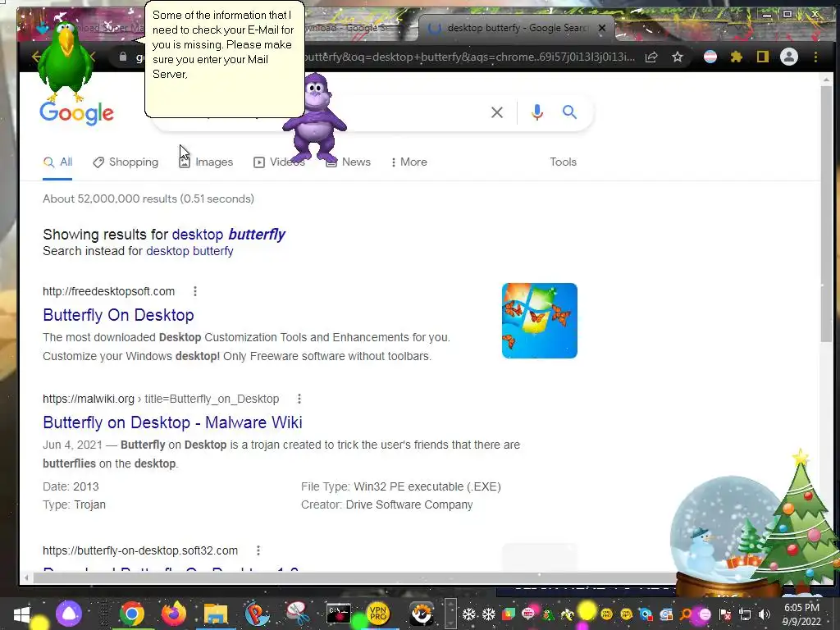840x630 pixels.
Task: Switch to the News results tab
Action: [x=349, y=162]
